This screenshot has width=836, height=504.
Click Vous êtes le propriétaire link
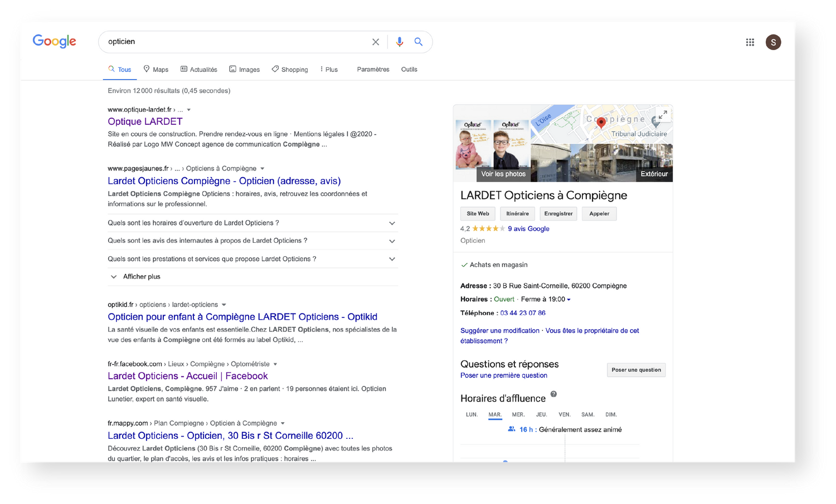coord(550,336)
